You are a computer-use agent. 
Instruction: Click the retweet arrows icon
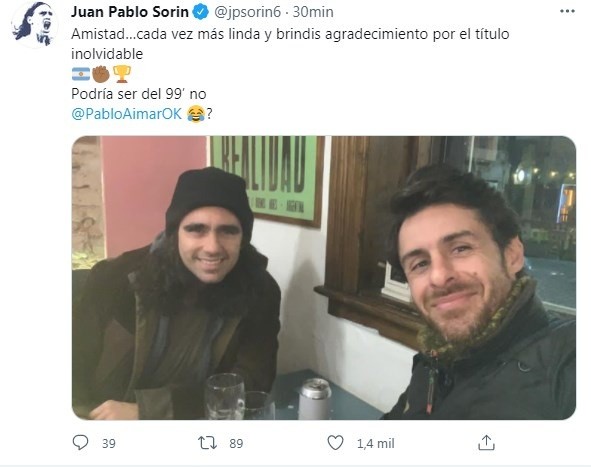(x=208, y=443)
